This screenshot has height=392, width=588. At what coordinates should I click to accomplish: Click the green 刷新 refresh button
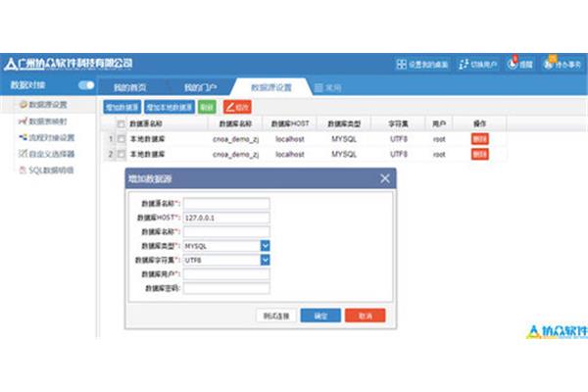[x=207, y=107]
